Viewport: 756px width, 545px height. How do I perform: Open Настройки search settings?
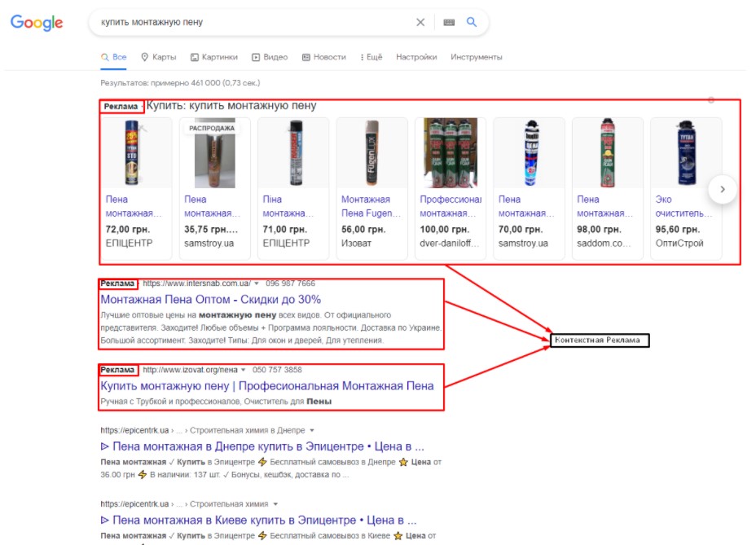tap(416, 57)
